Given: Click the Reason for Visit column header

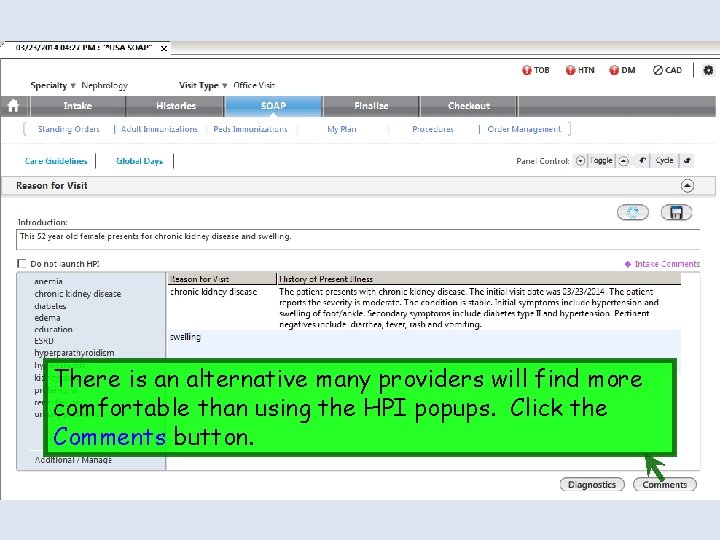Looking at the screenshot, I should [222, 279].
